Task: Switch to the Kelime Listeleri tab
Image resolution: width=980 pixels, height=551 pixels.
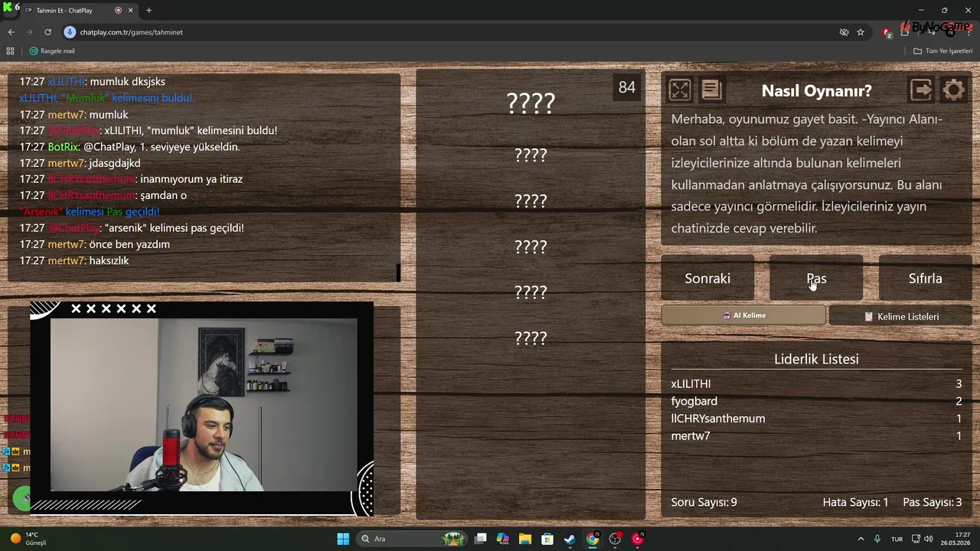Action: [900, 316]
